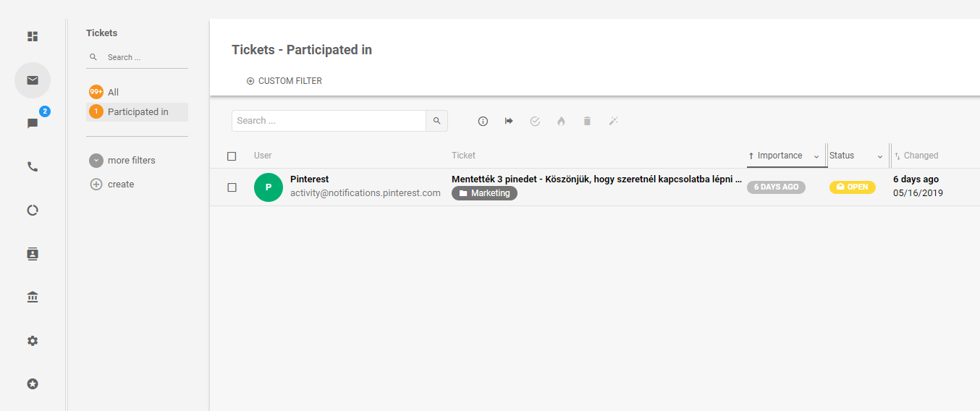Click the CUSTOM FILTER button
This screenshot has height=411, width=980.
(284, 81)
